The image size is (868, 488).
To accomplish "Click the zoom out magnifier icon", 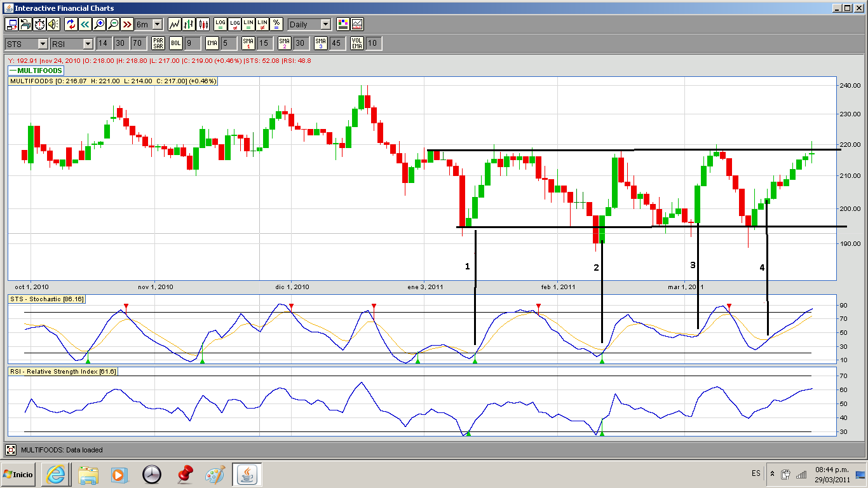I will tap(112, 24).
